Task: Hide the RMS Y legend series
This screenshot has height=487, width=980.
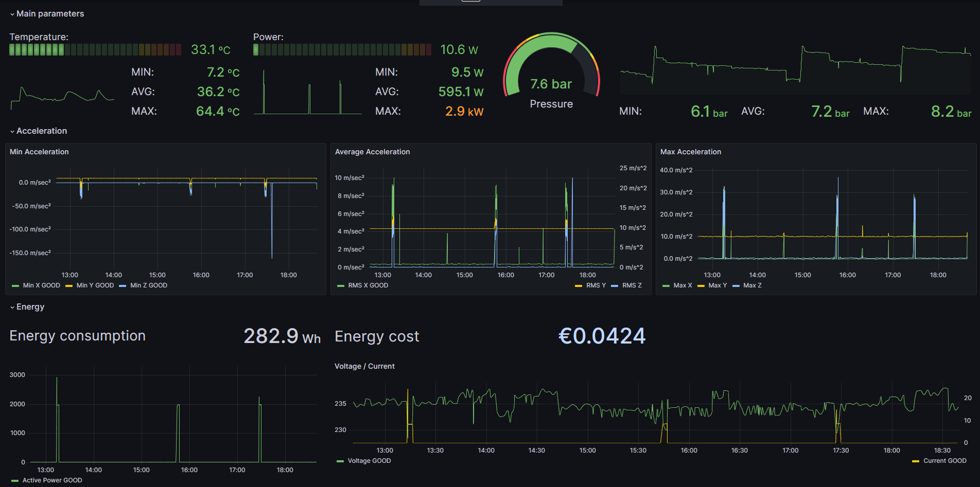Action: click(x=596, y=285)
